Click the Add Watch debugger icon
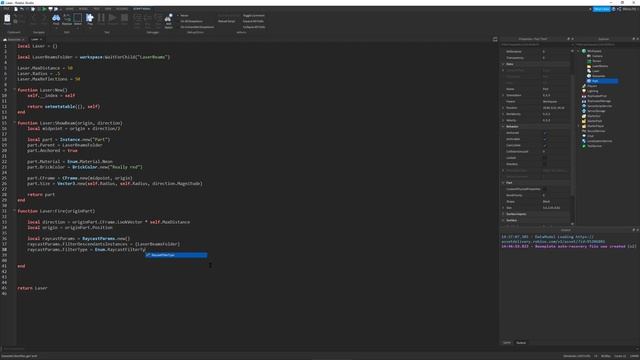Image resolution: width=640 pixels, height=360 pixels. click(168, 19)
